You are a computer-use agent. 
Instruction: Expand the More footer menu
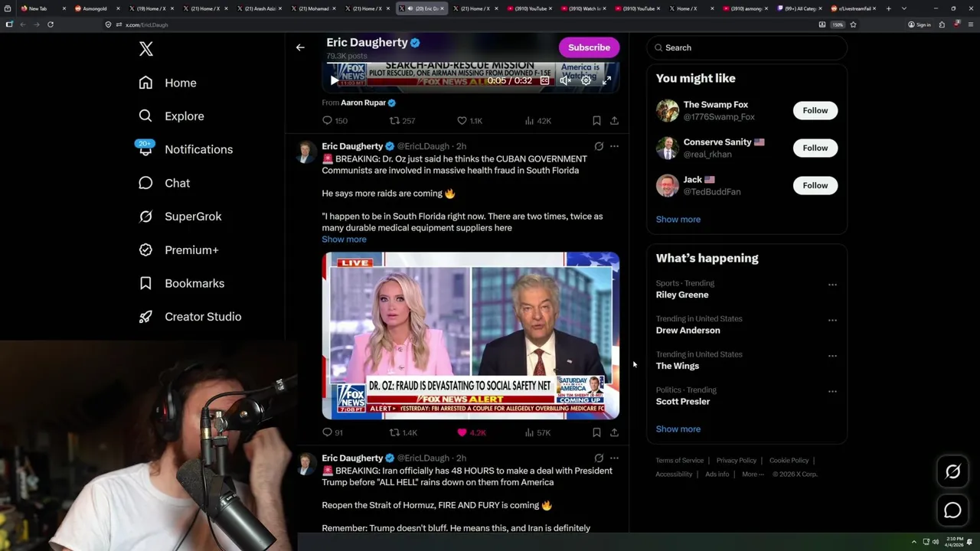coord(753,474)
